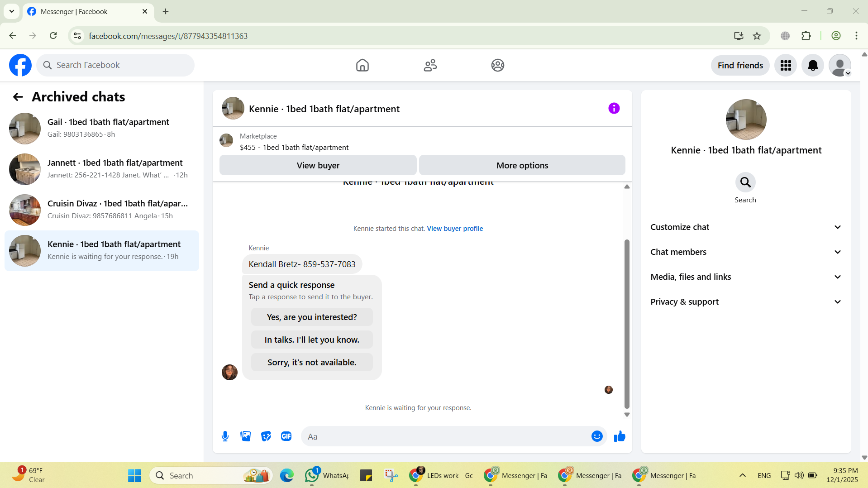Screen dimensions: 868x488
Task: Open the browser extensions puzzle icon
Action: pyautogui.click(x=806, y=36)
